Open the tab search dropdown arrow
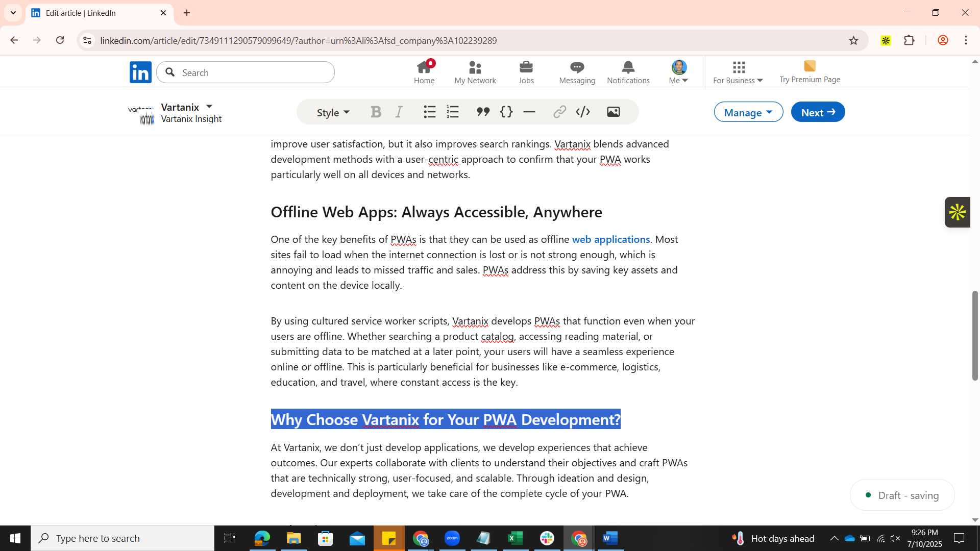This screenshot has width=980, height=551. [x=13, y=13]
